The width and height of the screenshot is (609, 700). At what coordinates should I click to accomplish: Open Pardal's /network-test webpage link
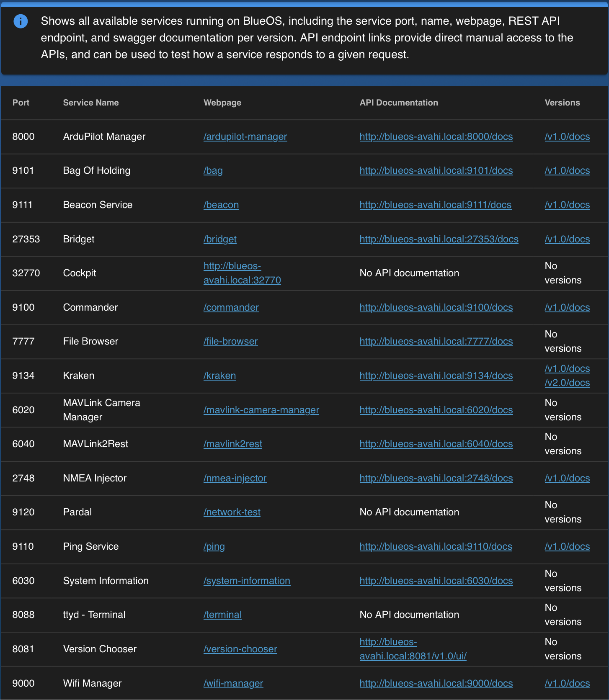232,512
